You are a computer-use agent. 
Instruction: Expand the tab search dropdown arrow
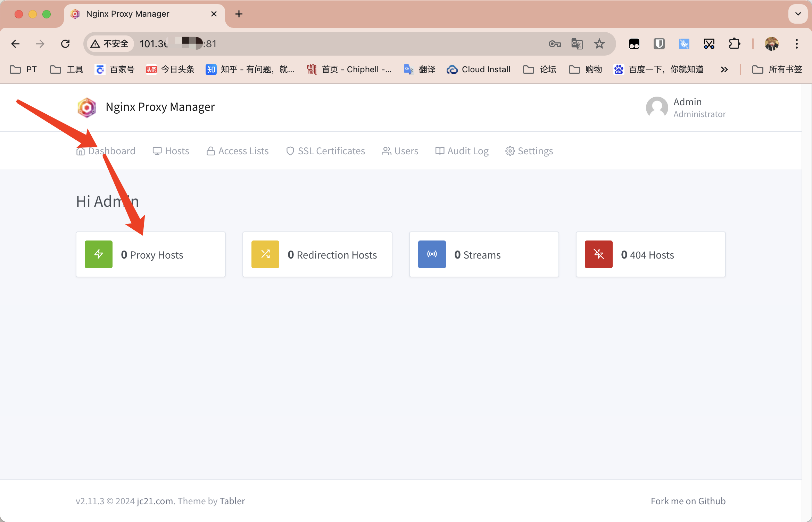click(x=798, y=14)
